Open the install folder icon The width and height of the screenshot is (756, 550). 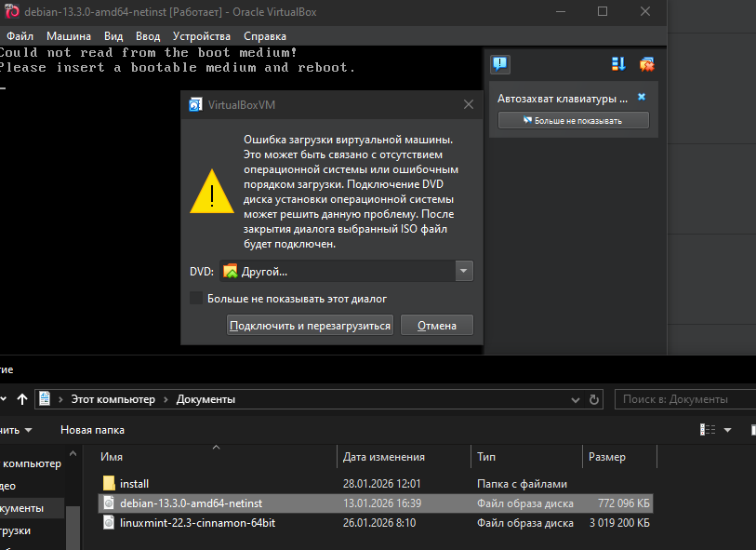click(x=109, y=484)
